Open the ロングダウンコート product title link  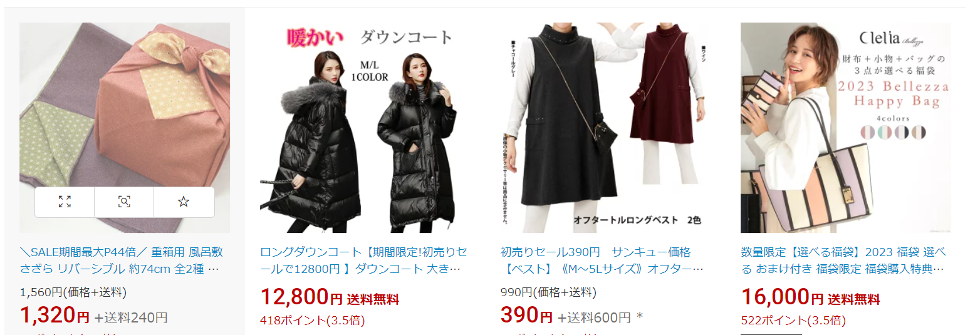pyautogui.click(x=363, y=260)
